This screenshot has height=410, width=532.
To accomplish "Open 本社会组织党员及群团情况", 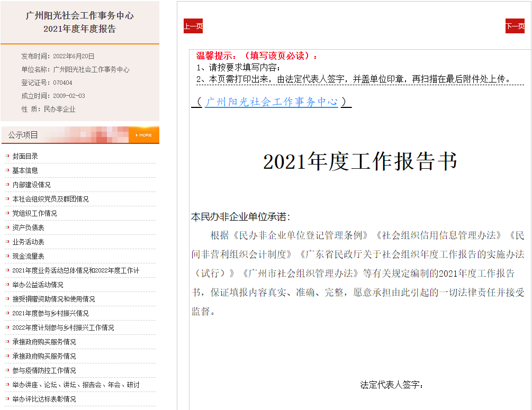I will (50, 199).
